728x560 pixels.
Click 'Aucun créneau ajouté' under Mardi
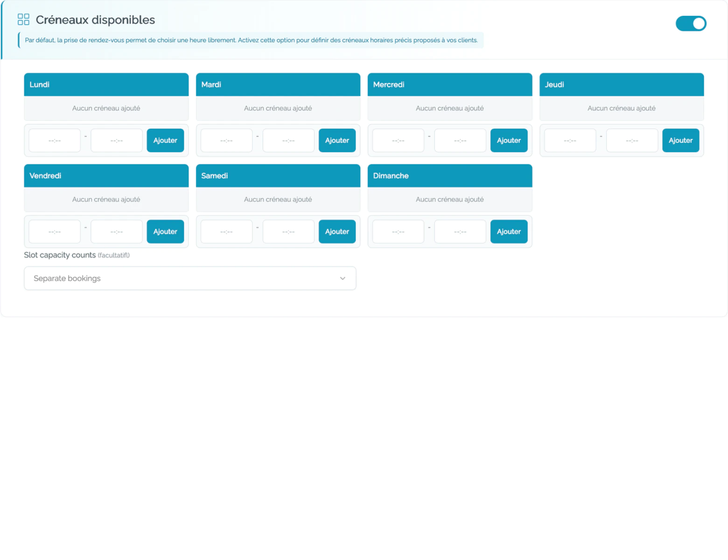point(278,108)
